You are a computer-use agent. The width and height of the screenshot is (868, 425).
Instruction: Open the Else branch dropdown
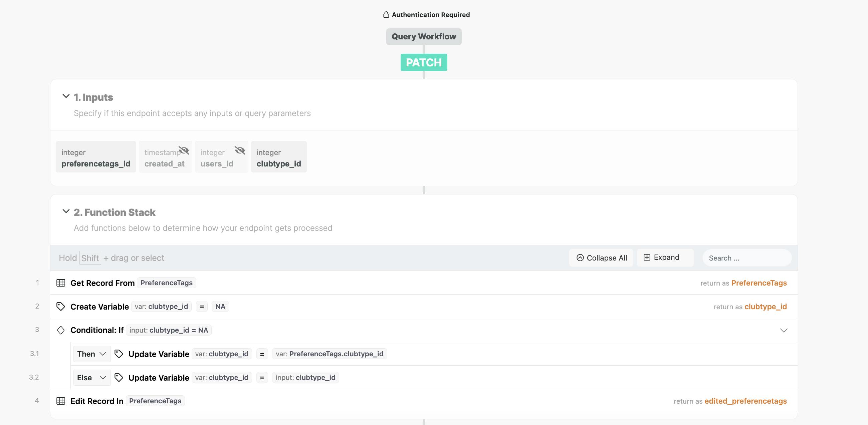click(92, 377)
